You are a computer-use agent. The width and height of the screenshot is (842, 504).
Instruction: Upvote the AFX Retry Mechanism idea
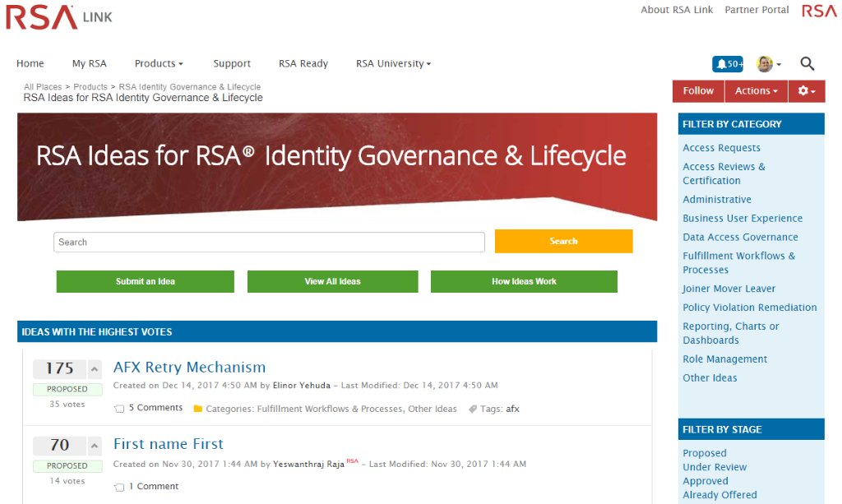(x=95, y=368)
